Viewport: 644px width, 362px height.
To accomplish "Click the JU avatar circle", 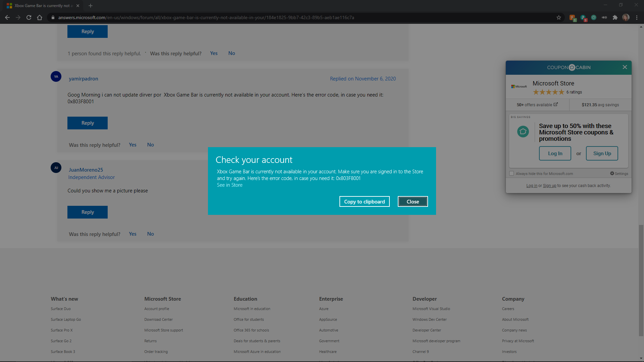I will click(56, 168).
